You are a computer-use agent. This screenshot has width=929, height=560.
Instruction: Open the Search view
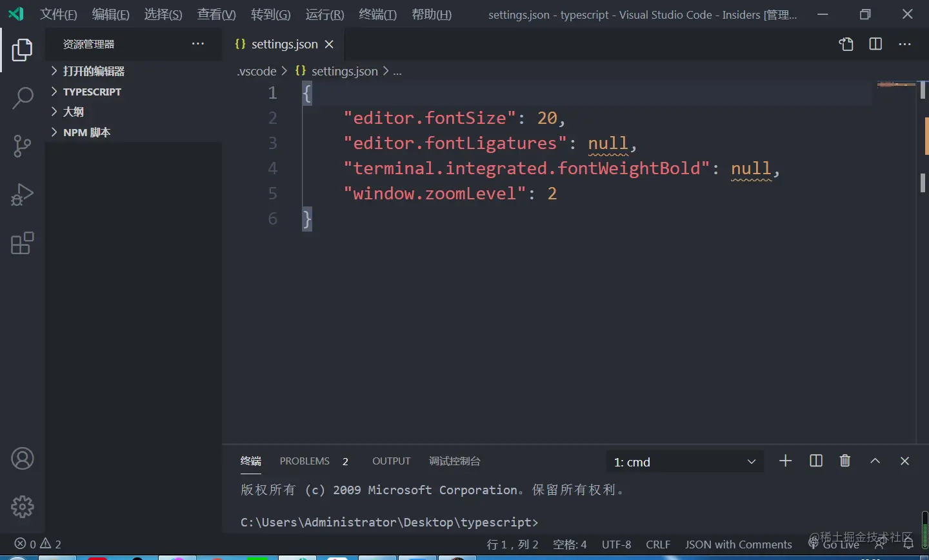click(22, 98)
